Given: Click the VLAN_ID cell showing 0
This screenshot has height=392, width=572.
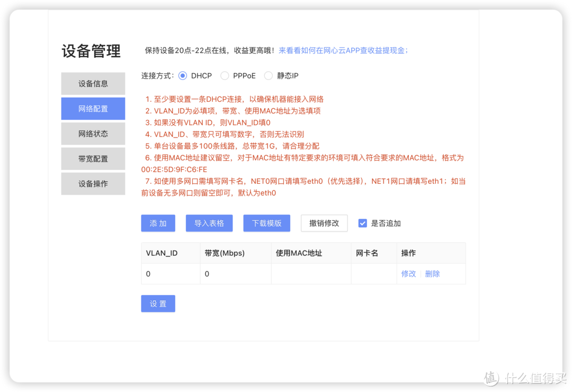Looking at the screenshot, I should [148, 274].
